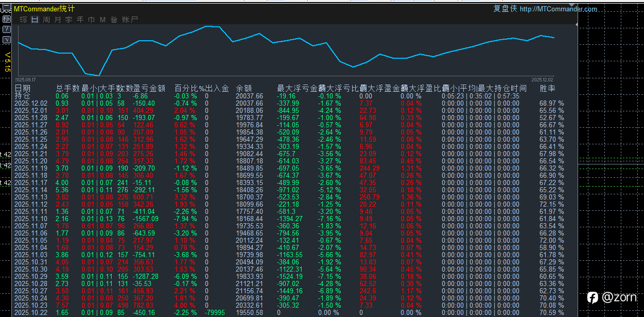Open the 账户 account tab

point(130,20)
